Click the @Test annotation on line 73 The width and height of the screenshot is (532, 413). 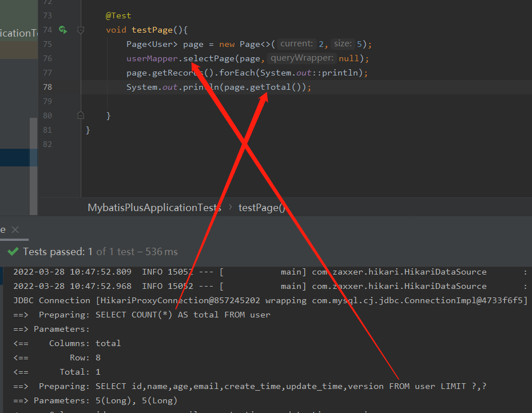[x=118, y=15]
